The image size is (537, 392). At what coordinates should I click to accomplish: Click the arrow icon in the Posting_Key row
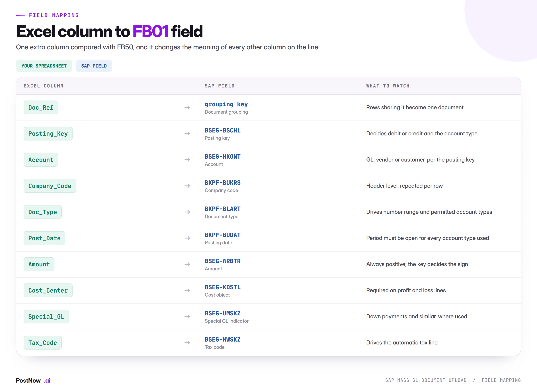[x=187, y=134]
